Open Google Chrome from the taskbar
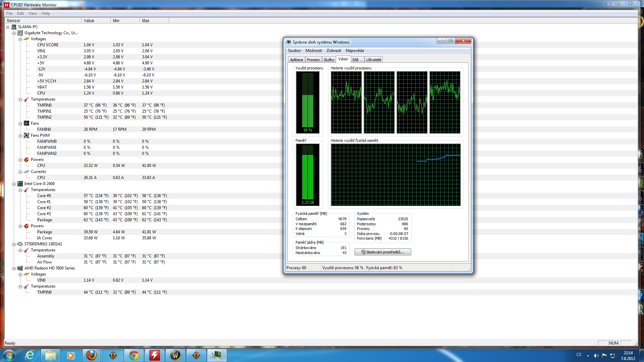 pos(133,355)
